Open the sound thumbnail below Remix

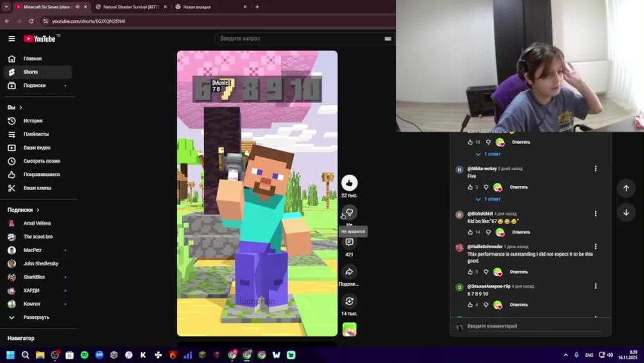point(349,330)
